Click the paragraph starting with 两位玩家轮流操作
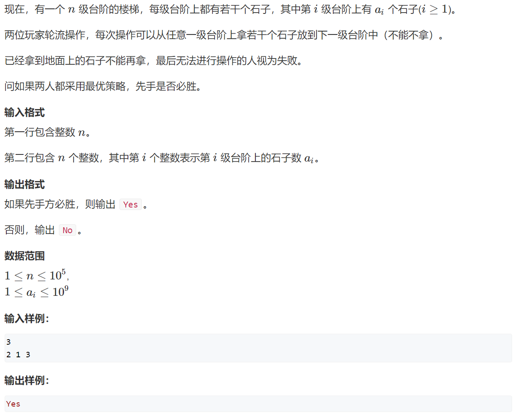The image size is (518, 420). click(224, 35)
